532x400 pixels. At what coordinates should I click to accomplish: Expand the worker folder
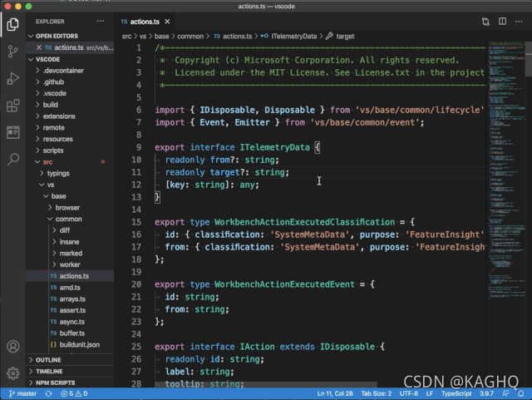(x=70, y=264)
